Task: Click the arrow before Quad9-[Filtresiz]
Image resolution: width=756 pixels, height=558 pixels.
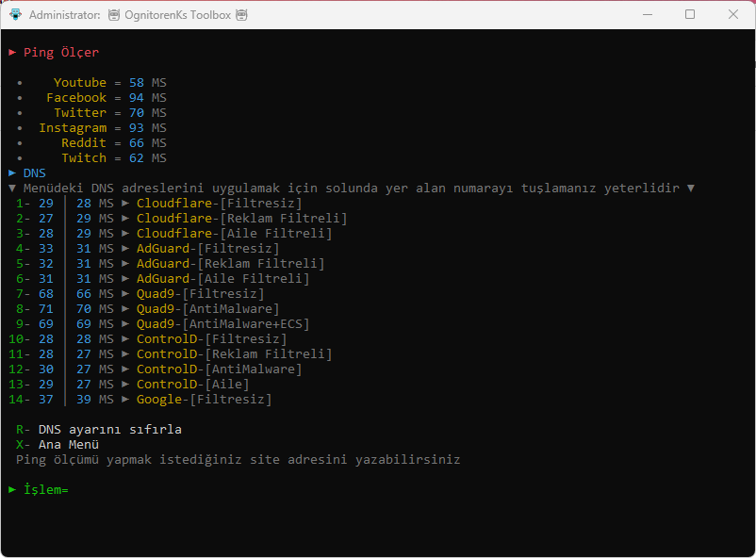Action: click(x=125, y=294)
